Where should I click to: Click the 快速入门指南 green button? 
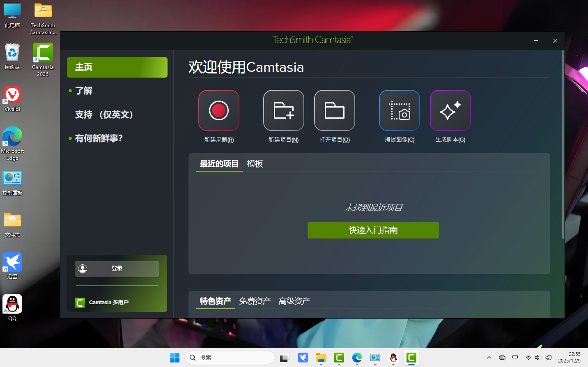coord(373,230)
